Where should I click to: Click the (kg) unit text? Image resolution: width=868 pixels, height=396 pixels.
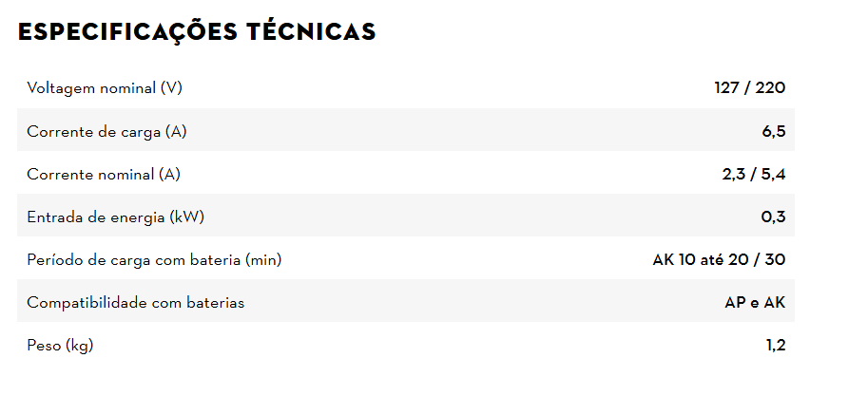(79, 346)
